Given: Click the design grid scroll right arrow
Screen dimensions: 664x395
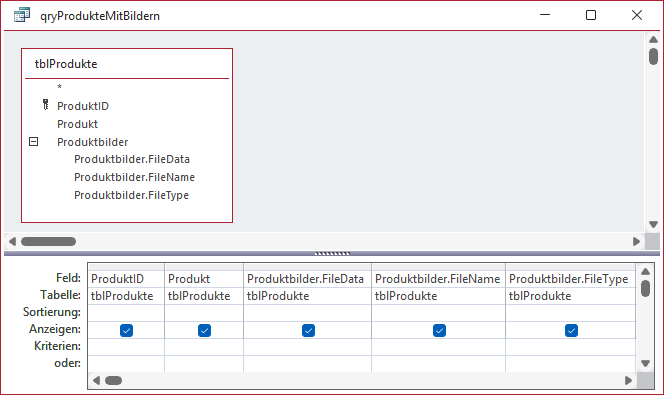Looking at the screenshot, I should [x=628, y=380].
